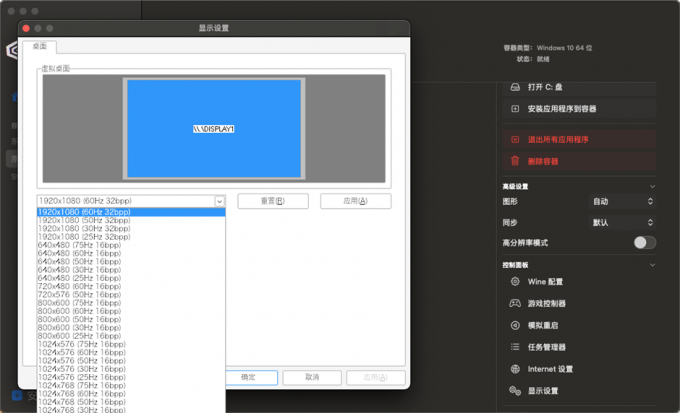Click the 显示设置 gears icon in sidebar
The width and height of the screenshot is (680, 413).
pyautogui.click(x=515, y=391)
